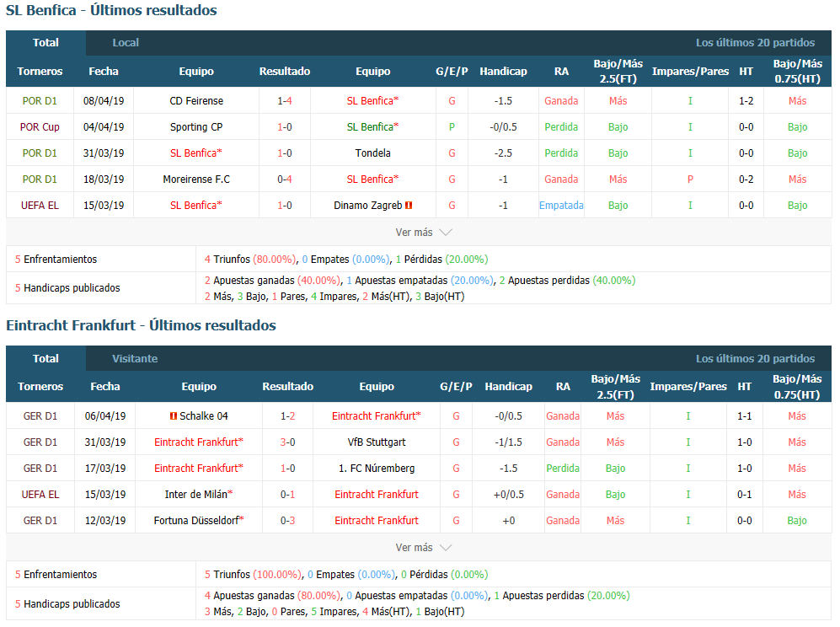Click UEFA EL label in Frankfurt table
The width and height of the screenshot is (840, 627).
pyautogui.click(x=40, y=494)
